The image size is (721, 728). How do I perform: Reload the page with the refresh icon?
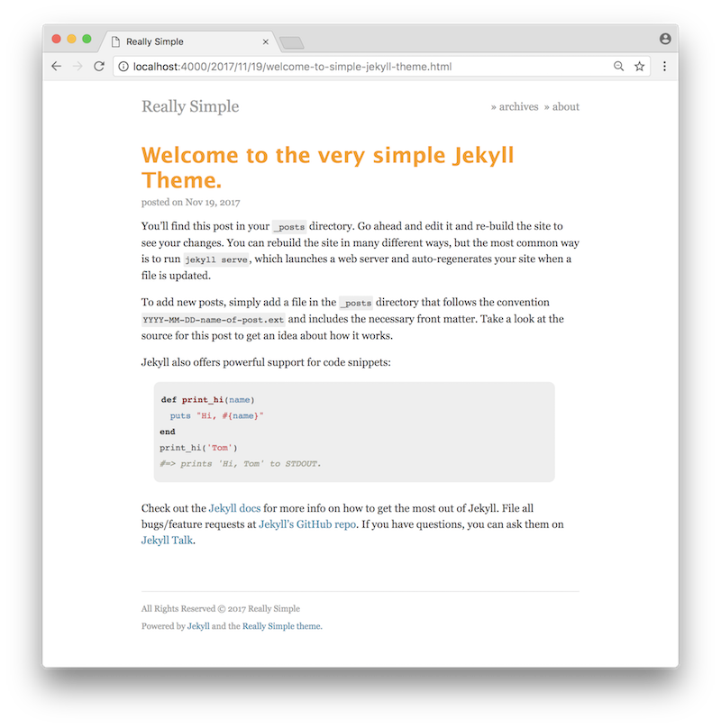tap(99, 67)
